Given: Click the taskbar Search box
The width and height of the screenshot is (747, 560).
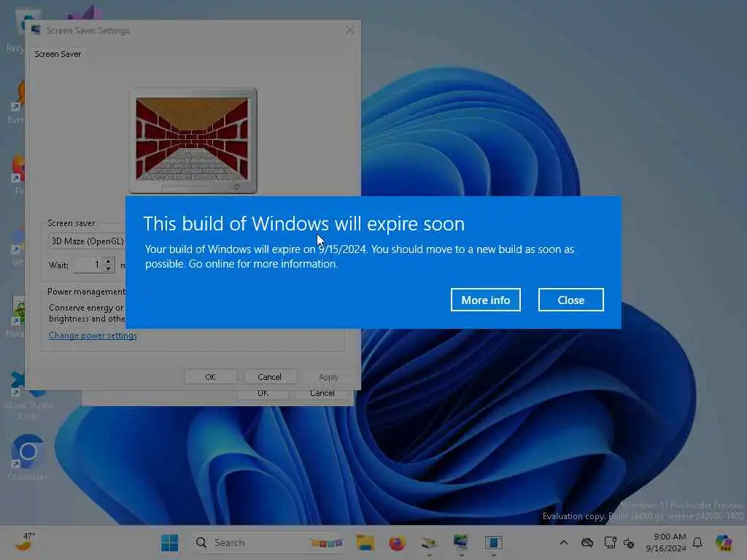Looking at the screenshot, I should click(x=269, y=542).
